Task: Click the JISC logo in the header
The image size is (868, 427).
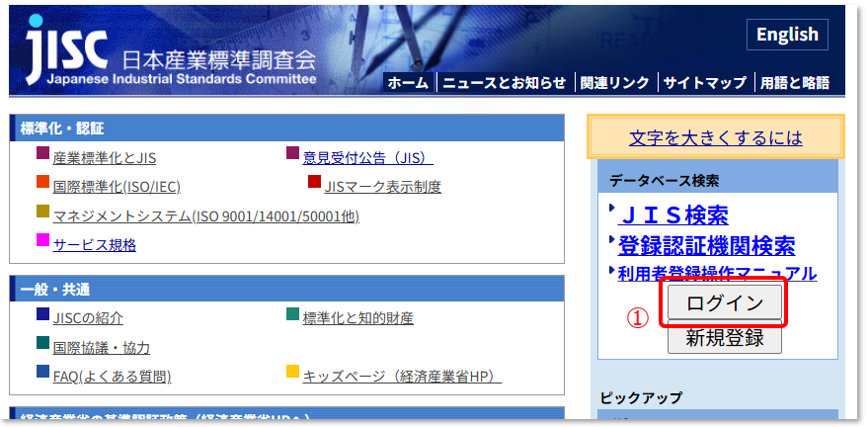Action: tap(66, 49)
